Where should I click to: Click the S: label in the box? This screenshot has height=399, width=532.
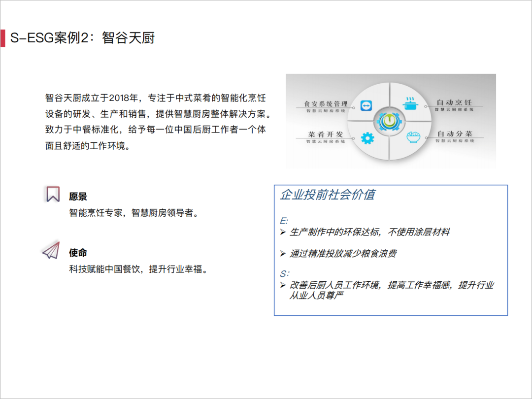point(285,273)
